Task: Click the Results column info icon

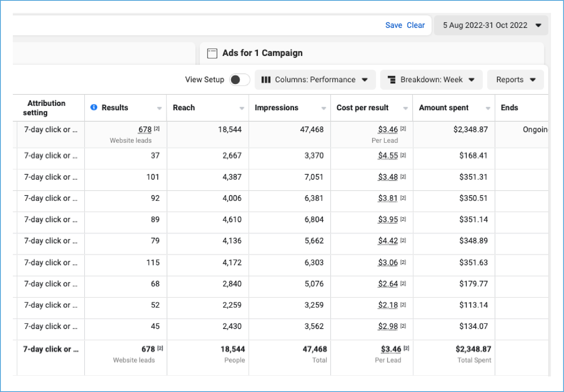Action: (x=94, y=107)
